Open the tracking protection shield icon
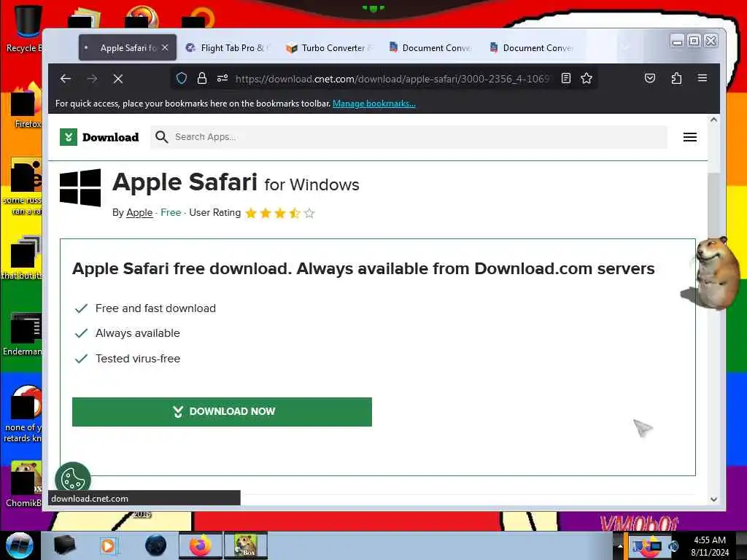The height and width of the screenshot is (560, 747). [182, 78]
